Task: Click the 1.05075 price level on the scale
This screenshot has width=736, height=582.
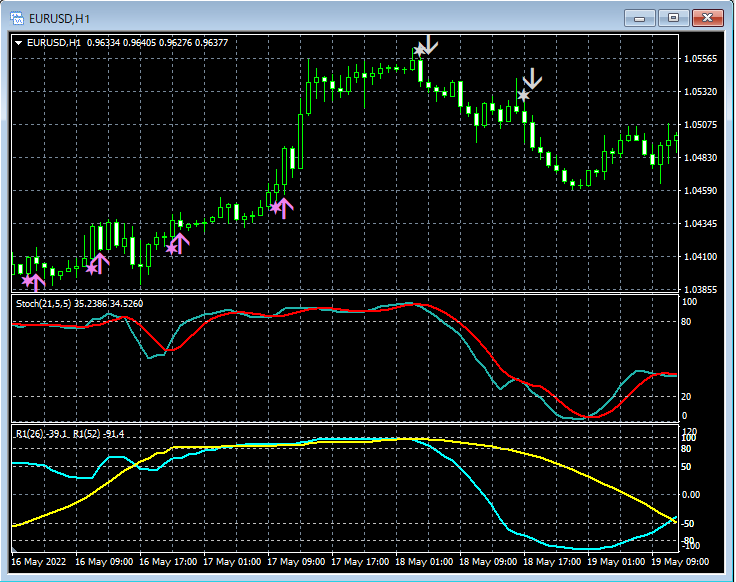Action: 701,124
